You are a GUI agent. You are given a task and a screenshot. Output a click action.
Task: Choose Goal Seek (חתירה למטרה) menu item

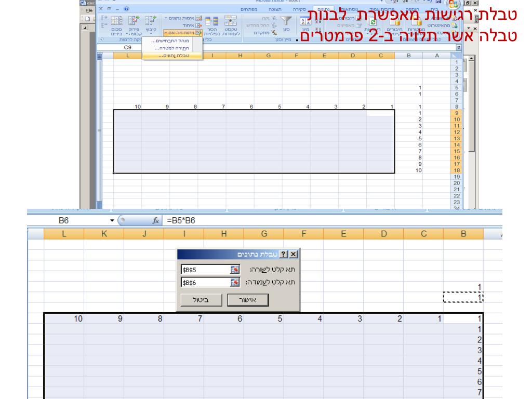click(172, 48)
